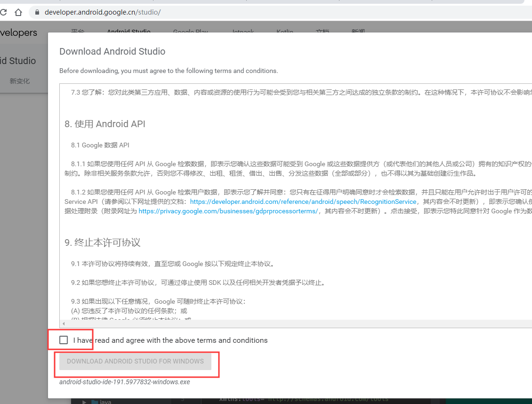Select the Android Studio navigation tab
Screen dimensions: 532x404
tap(129, 31)
